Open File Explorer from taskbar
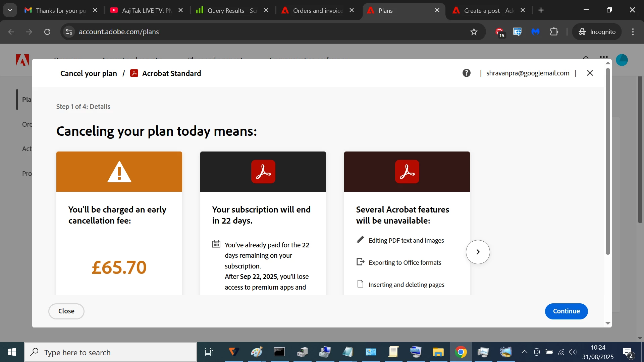 [438, 352]
